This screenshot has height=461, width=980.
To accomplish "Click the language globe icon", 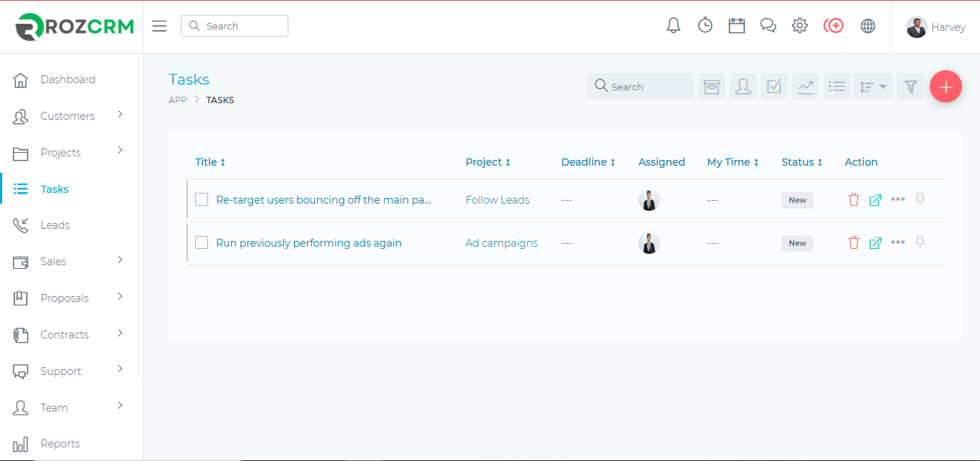I will coord(867,26).
